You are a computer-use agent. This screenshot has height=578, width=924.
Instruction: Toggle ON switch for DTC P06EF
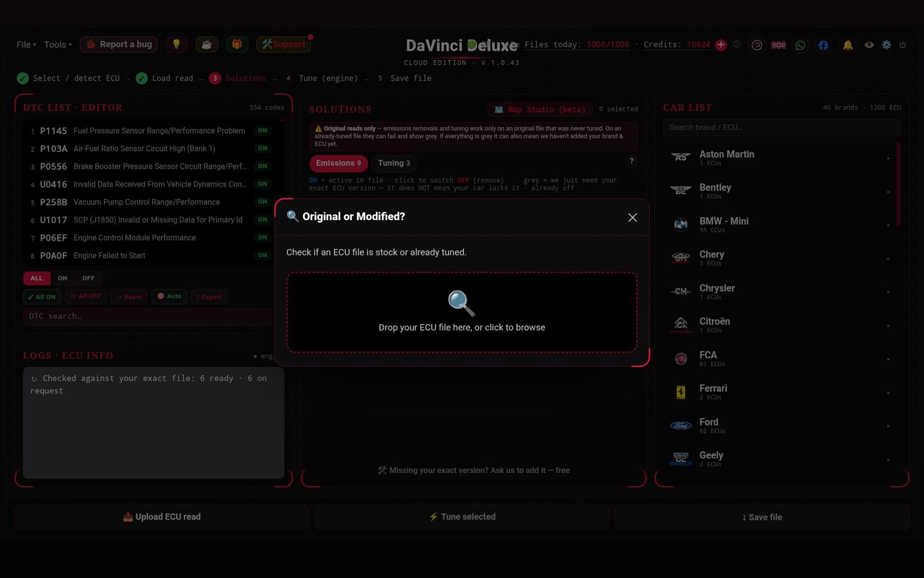click(x=263, y=238)
